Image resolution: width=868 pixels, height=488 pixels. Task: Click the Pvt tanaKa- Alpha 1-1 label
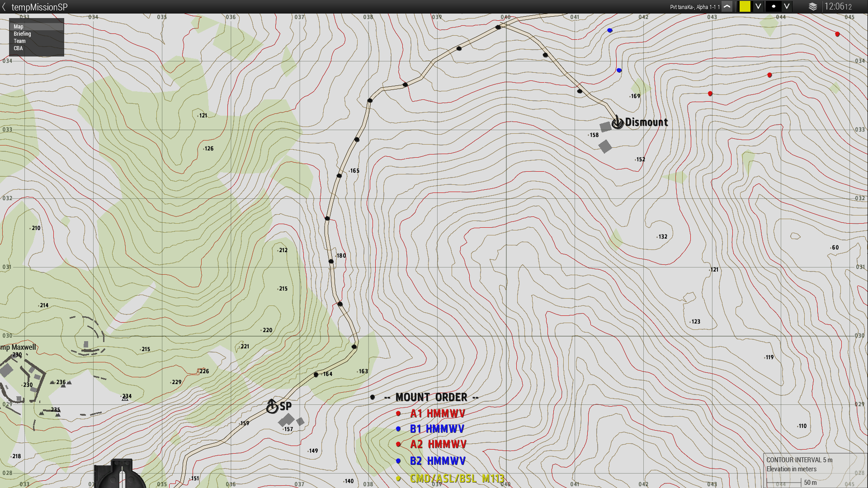pyautogui.click(x=694, y=7)
